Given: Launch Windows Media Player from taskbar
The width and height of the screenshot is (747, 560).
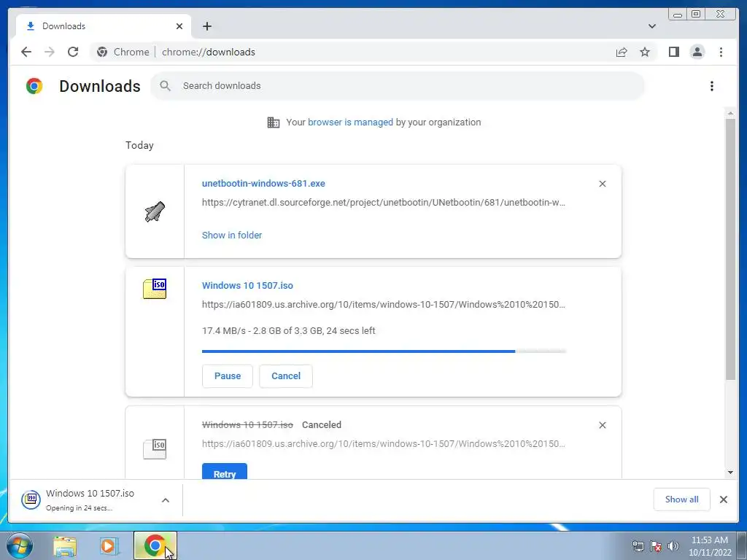Looking at the screenshot, I should coord(109,545).
